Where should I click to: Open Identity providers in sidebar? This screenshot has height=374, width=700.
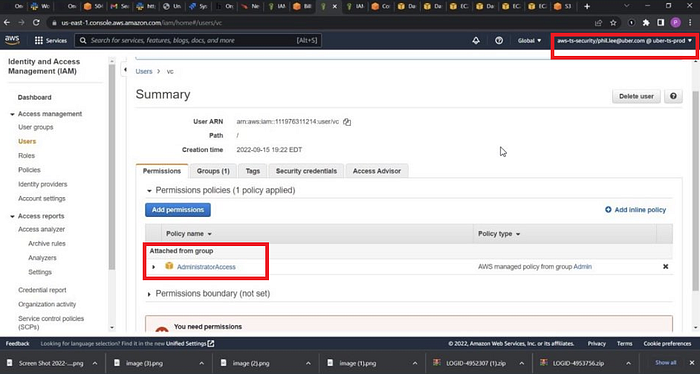pyautogui.click(x=43, y=184)
